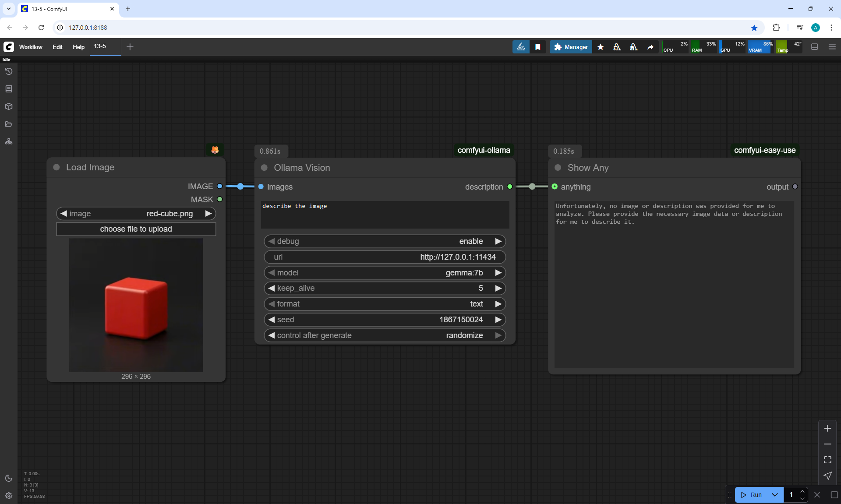Open the workflows folder sidebar icon
This screenshot has height=504, width=841.
[x=9, y=124]
